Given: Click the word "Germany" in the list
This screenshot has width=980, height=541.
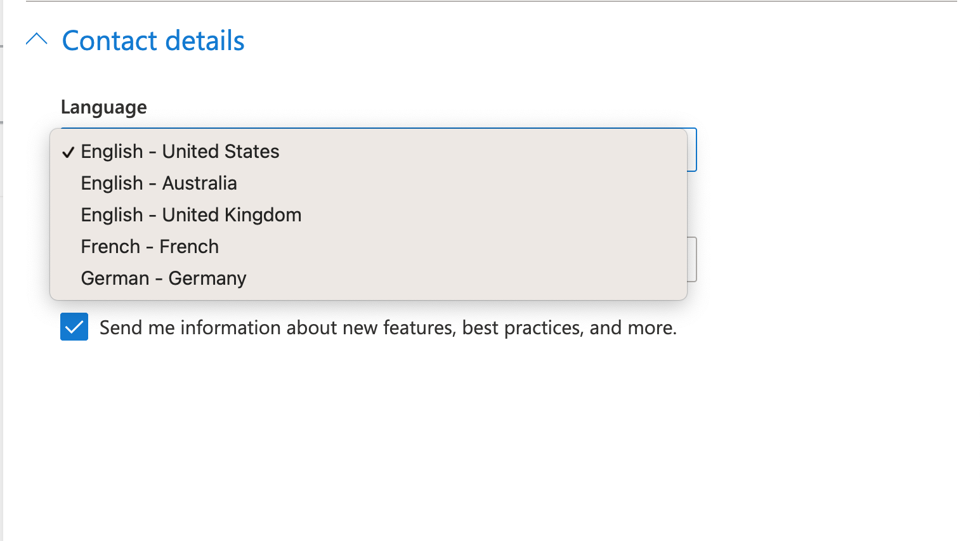Looking at the screenshot, I should [207, 278].
